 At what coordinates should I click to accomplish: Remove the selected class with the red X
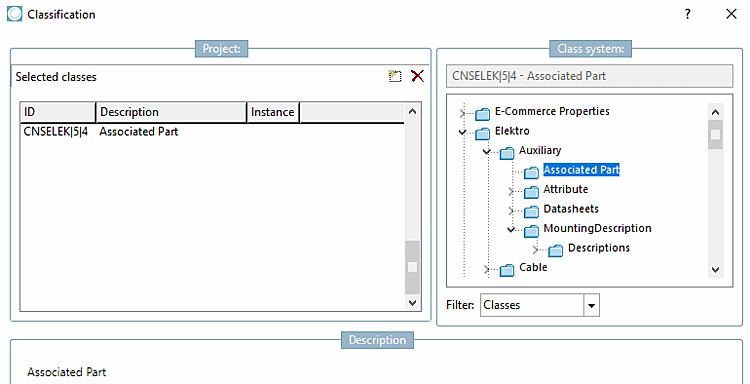click(x=417, y=76)
